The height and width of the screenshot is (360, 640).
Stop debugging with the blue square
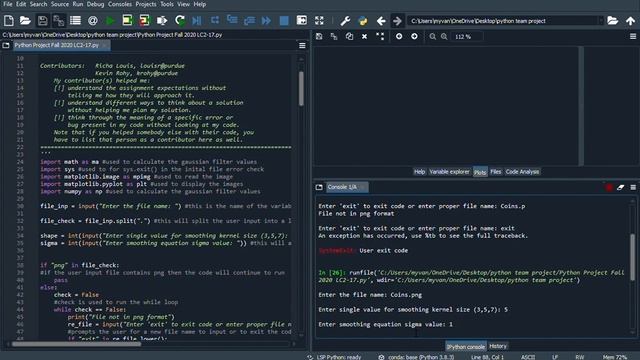tap(284, 20)
